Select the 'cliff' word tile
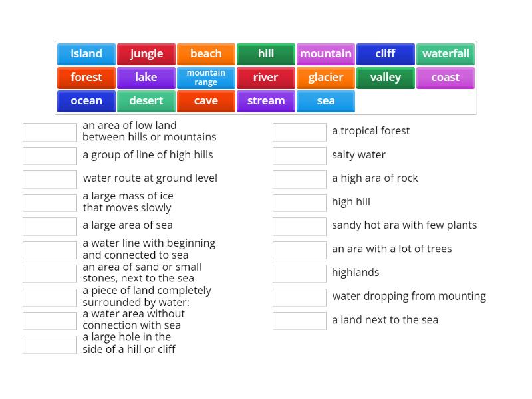The width and height of the screenshot is (532, 399). 385,54
